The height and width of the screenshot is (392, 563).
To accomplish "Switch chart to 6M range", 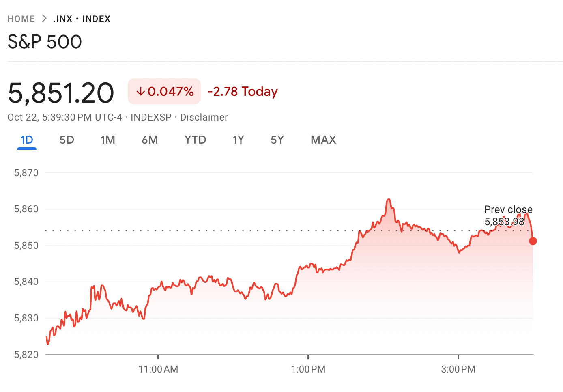I will [x=150, y=140].
